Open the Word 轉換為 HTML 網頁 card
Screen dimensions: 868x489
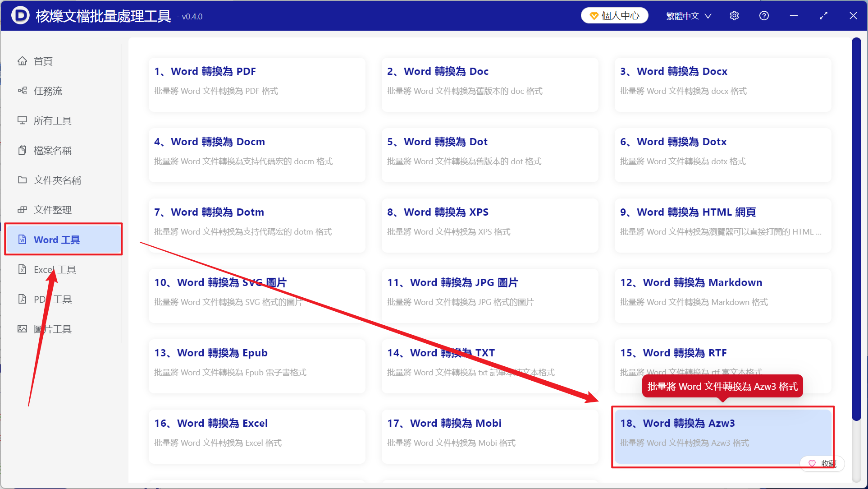pos(723,226)
